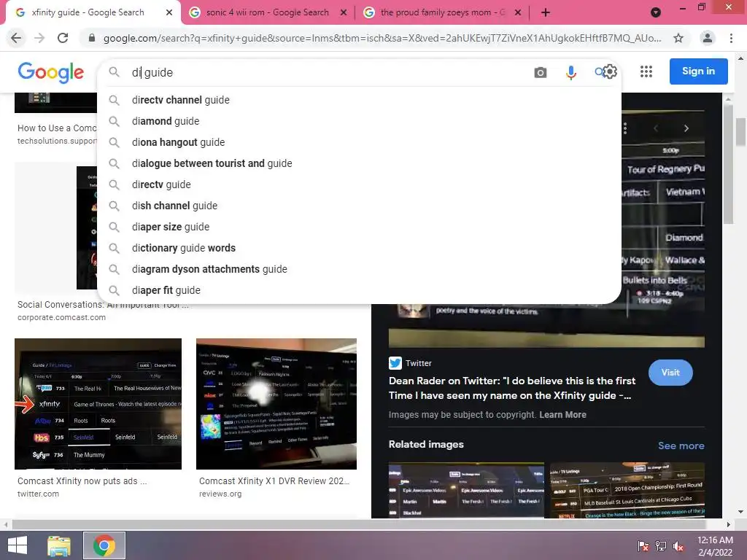Open next image in preview panel

coord(686,128)
